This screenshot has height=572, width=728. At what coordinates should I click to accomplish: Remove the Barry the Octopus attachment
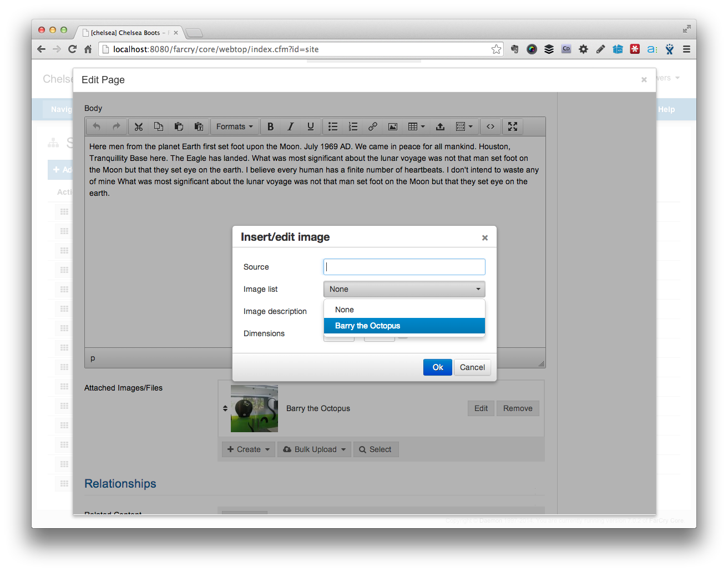(x=518, y=408)
